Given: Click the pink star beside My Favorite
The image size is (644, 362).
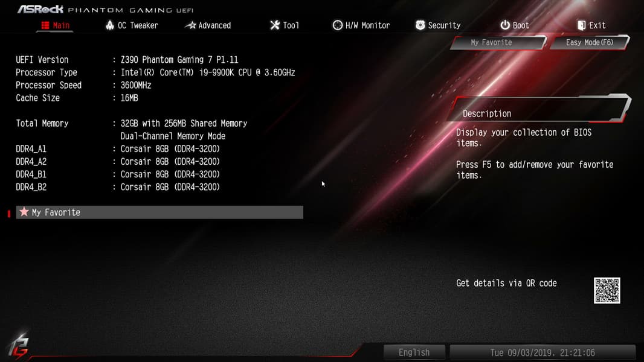Looking at the screenshot, I should (24, 212).
